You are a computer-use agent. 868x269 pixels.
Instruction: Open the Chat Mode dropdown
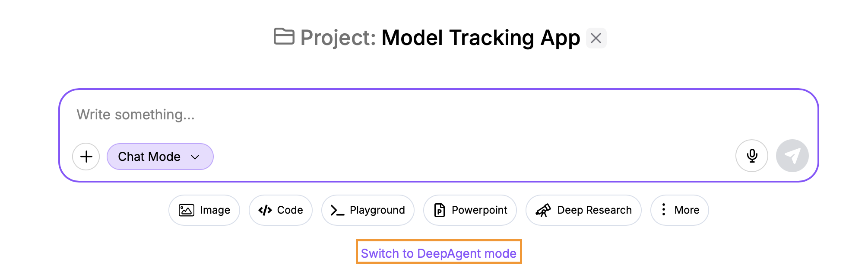click(x=149, y=157)
